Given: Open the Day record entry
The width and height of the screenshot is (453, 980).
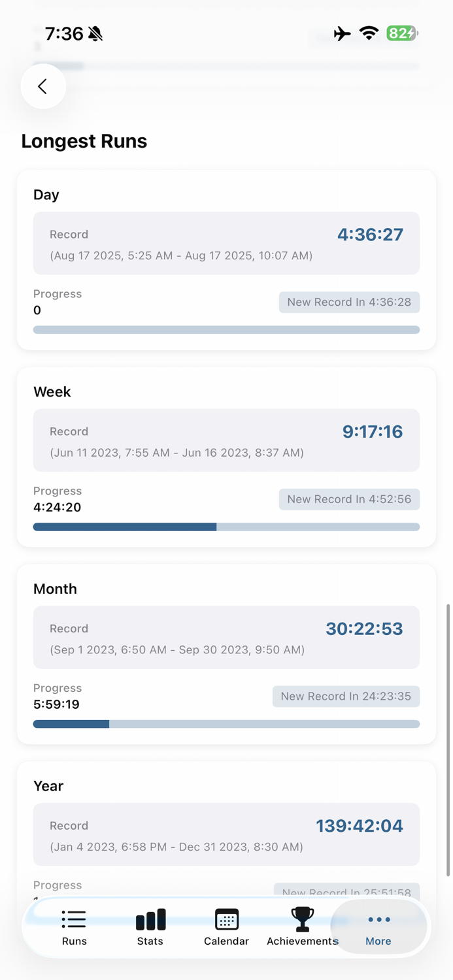Looking at the screenshot, I should tap(226, 242).
